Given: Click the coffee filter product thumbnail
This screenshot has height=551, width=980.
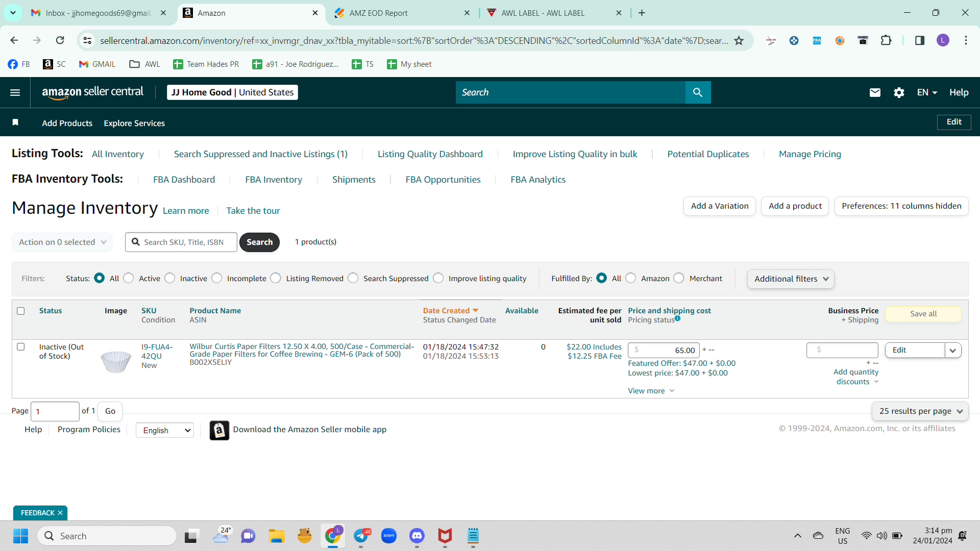Looking at the screenshot, I should click(x=116, y=362).
